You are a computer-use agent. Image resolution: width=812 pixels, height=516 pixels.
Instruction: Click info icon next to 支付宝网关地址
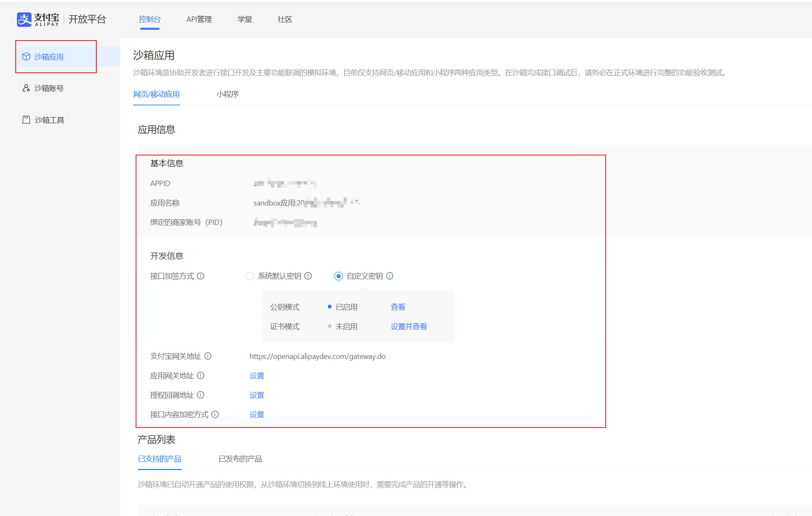coord(208,356)
